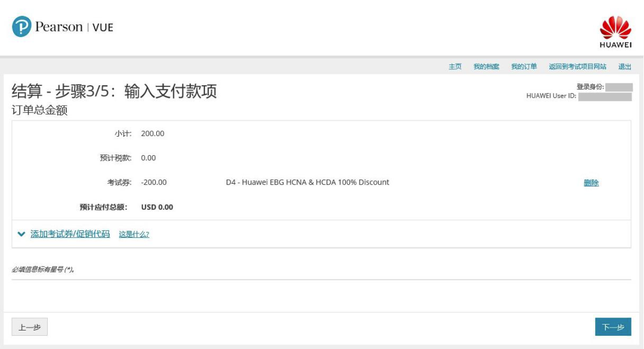This screenshot has width=644, height=349.
Task: Open the 这是什么? help link
Action: [134, 234]
